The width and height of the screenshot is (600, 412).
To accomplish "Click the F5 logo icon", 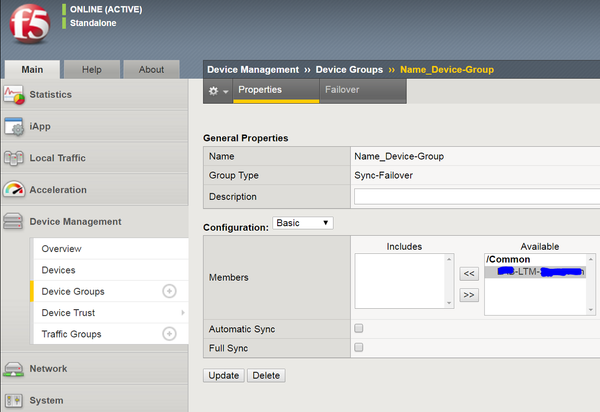I will (x=29, y=26).
